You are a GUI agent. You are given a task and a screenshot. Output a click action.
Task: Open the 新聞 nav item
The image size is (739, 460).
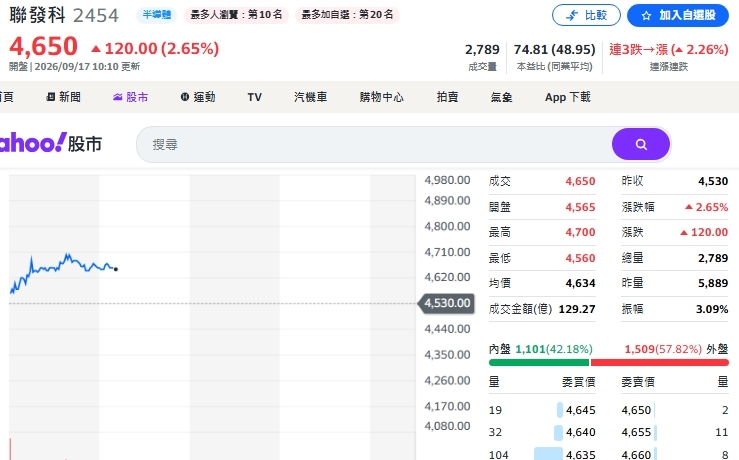[64, 97]
